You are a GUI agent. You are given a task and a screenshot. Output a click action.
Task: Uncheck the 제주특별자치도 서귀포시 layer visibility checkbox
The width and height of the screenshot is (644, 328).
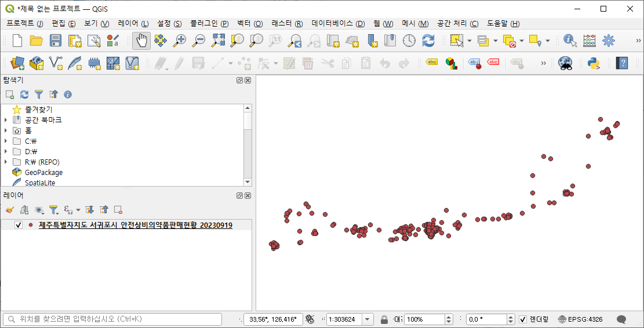[x=19, y=225]
